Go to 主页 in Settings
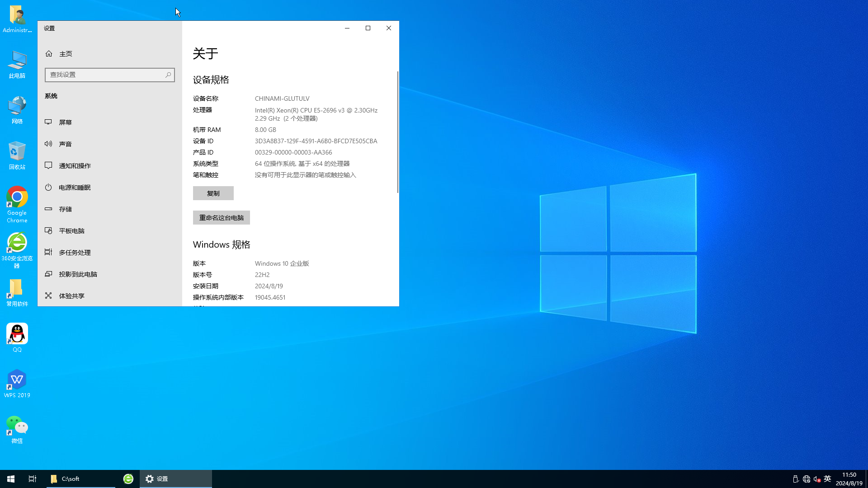This screenshot has width=868, height=488. [x=110, y=54]
